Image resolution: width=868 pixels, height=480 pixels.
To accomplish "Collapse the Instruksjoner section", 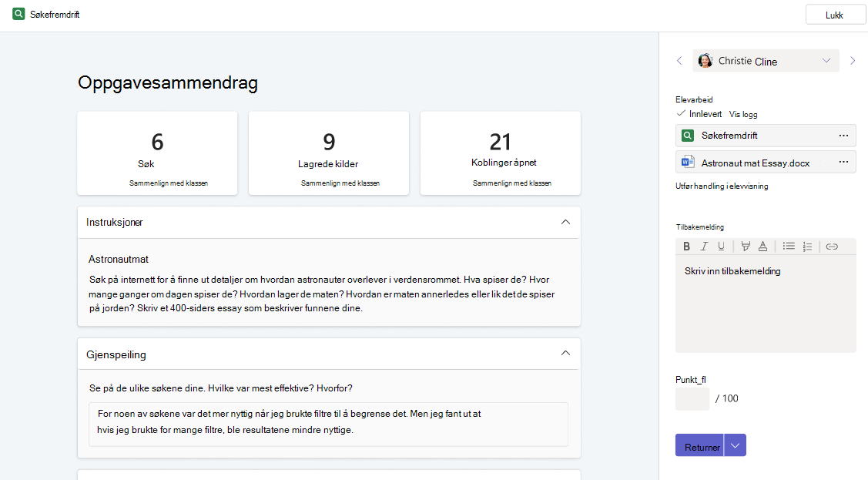I will [x=565, y=222].
